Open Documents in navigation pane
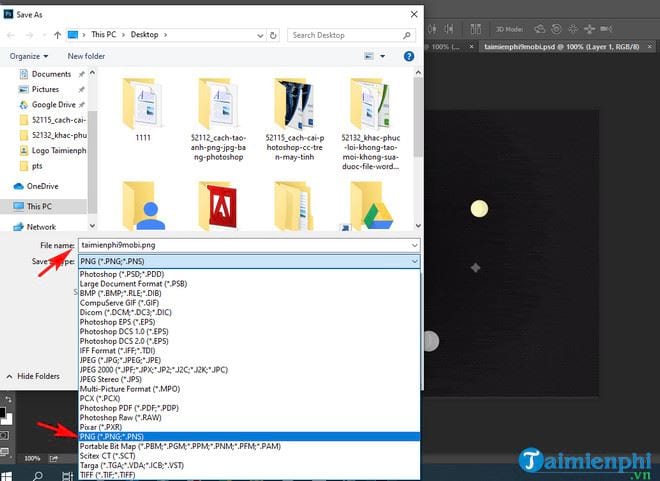Screen dimensions: 660x481 click(51, 74)
